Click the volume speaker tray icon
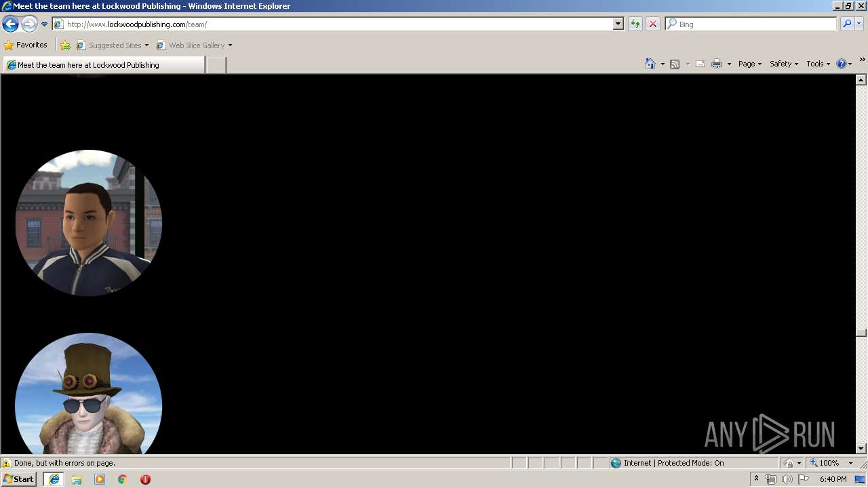 787,479
